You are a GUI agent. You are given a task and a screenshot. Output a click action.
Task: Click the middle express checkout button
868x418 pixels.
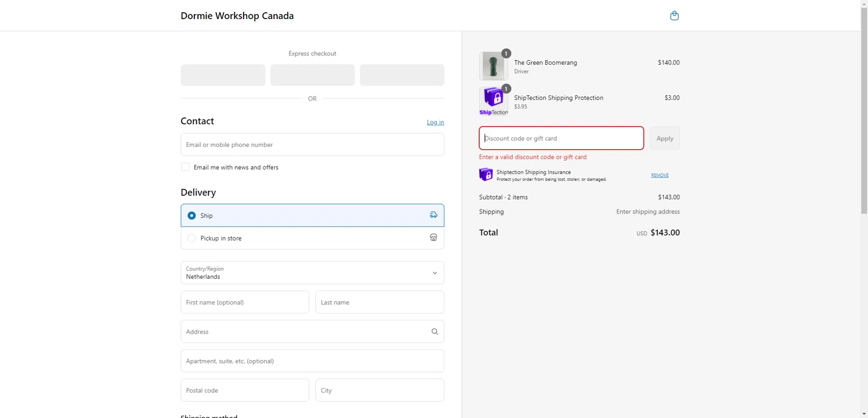(x=312, y=75)
